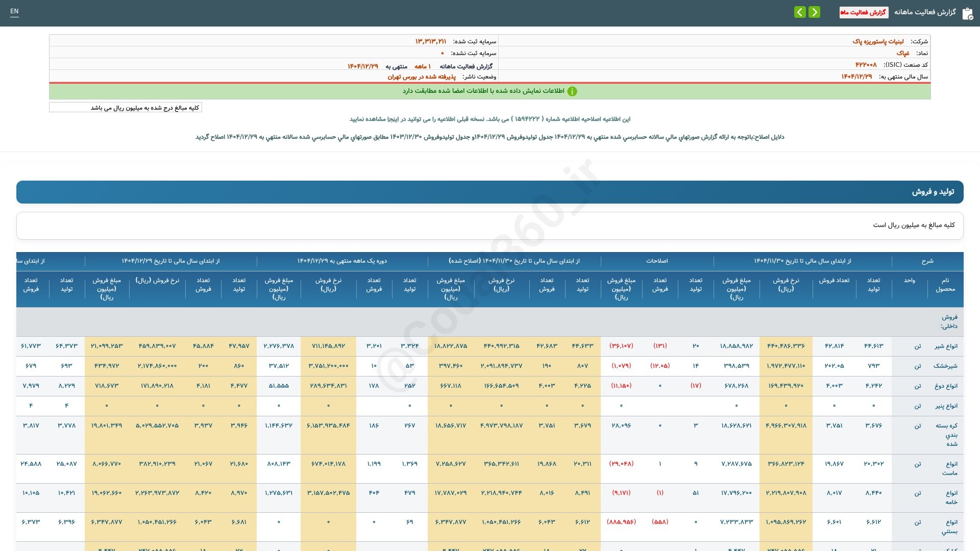Click yogurt sales amount ۷,۲۸۷,۶۷۵
This screenshot has width=980, height=551.
pos(736,464)
